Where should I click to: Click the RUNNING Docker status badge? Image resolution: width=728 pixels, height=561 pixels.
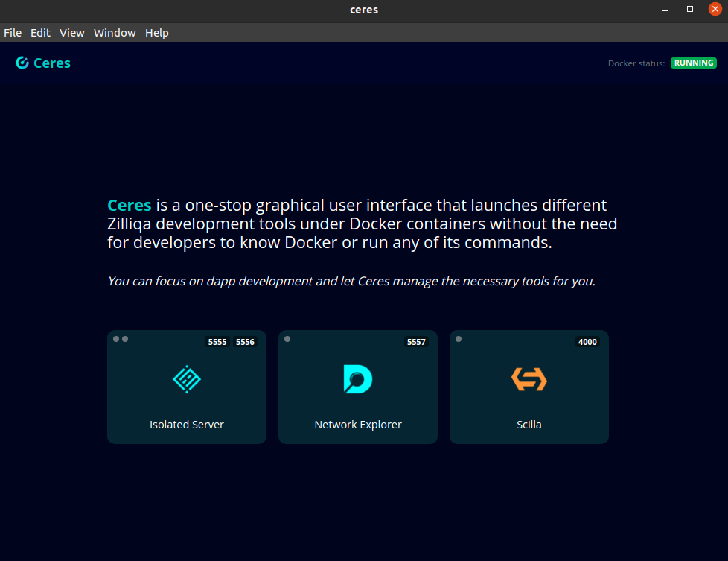[694, 63]
